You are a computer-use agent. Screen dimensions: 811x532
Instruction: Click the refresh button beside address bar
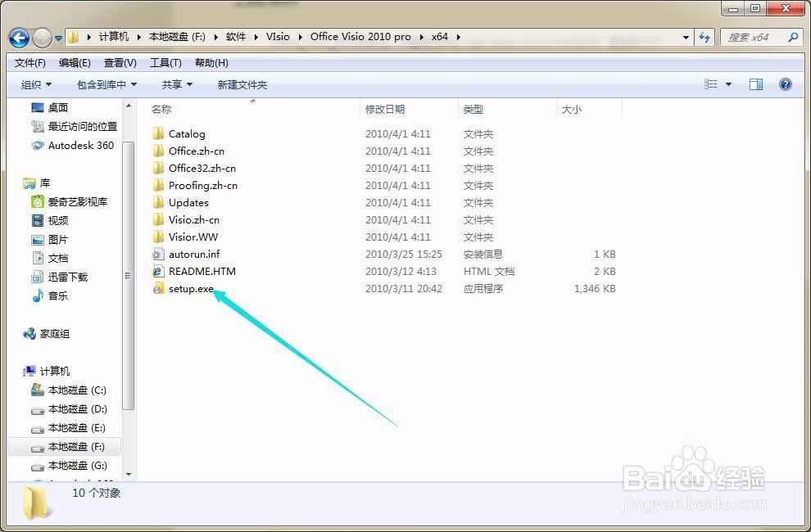coord(705,37)
